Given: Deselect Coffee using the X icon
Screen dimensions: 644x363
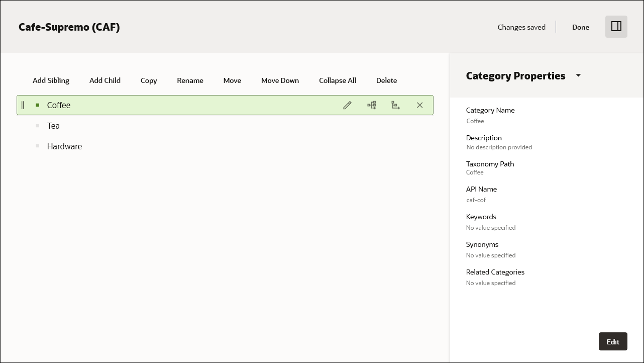Looking at the screenshot, I should (419, 105).
